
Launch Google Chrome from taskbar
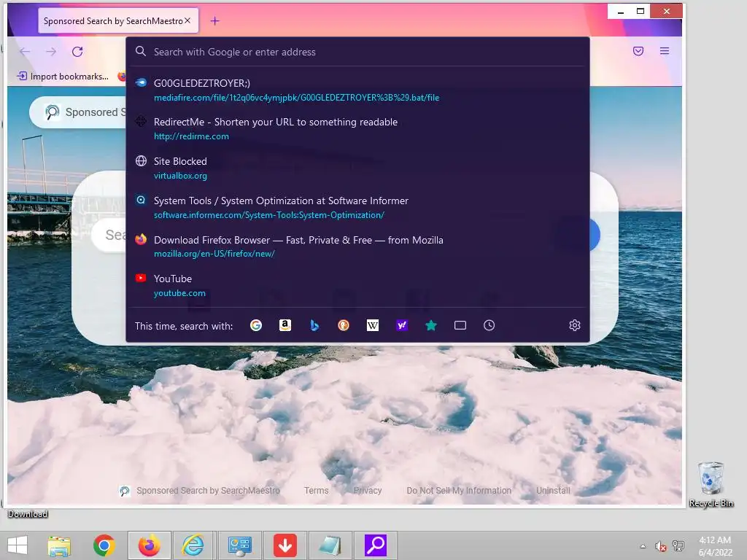(104, 545)
